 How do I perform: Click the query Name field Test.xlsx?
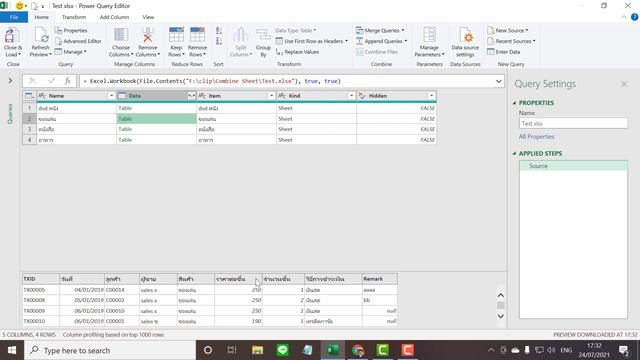pyautogui.click(x=573, y=123)
